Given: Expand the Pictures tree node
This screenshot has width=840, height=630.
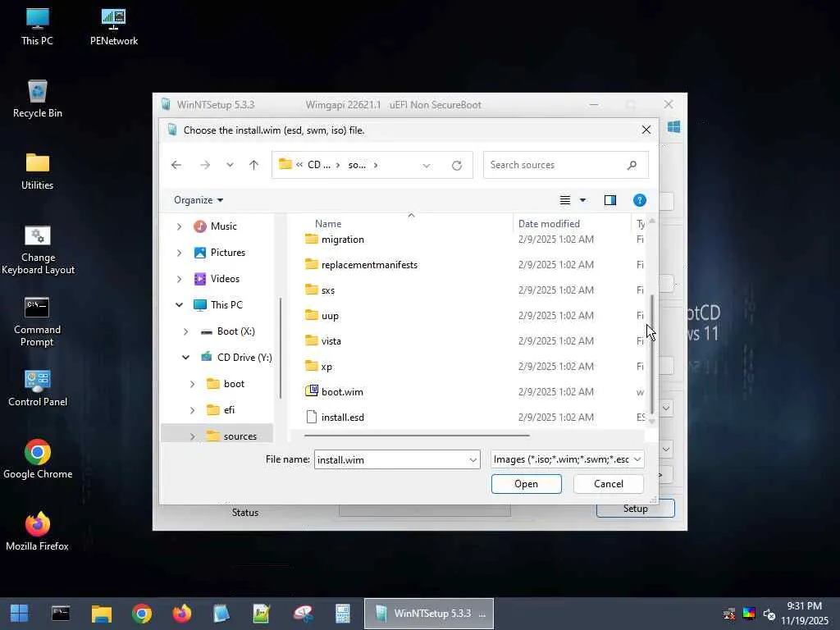Looking at the screenshot, I should coord(179,253).
